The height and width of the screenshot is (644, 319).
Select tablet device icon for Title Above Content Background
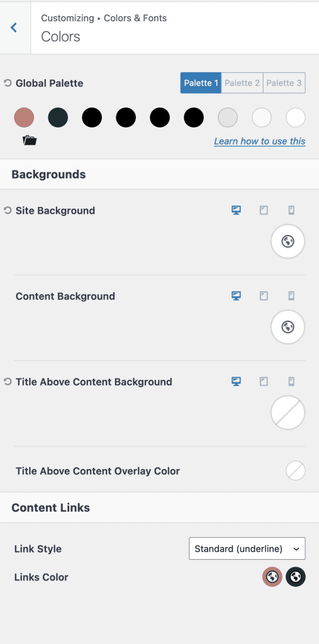point(264,382)
